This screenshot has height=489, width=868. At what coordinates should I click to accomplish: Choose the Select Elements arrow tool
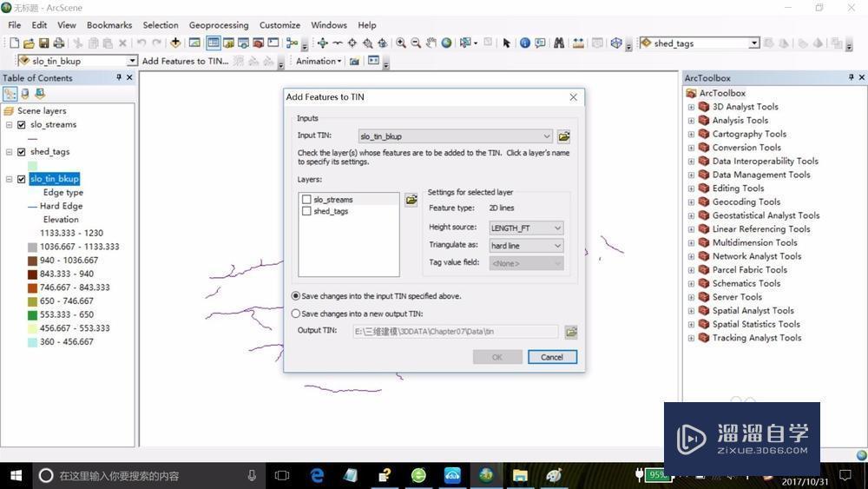[506, 43]
